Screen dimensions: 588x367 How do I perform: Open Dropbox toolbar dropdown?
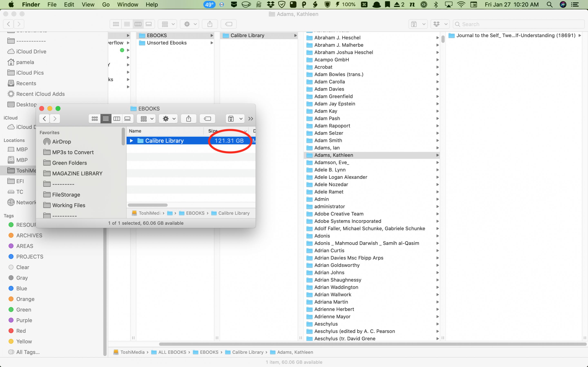pos(440,24)
